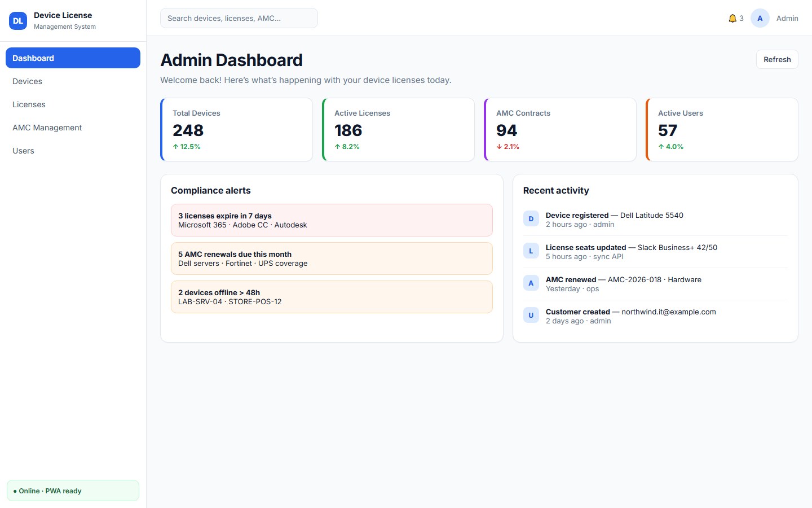Go to Devices in the sidebar
Screen dimensions: 812x508
(x=73, y=81)
